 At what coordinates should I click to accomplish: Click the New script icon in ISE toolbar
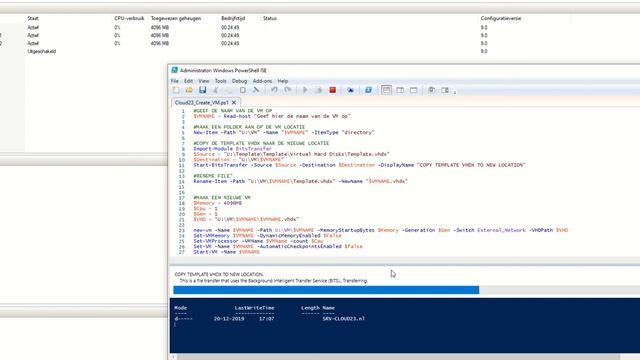176,90
